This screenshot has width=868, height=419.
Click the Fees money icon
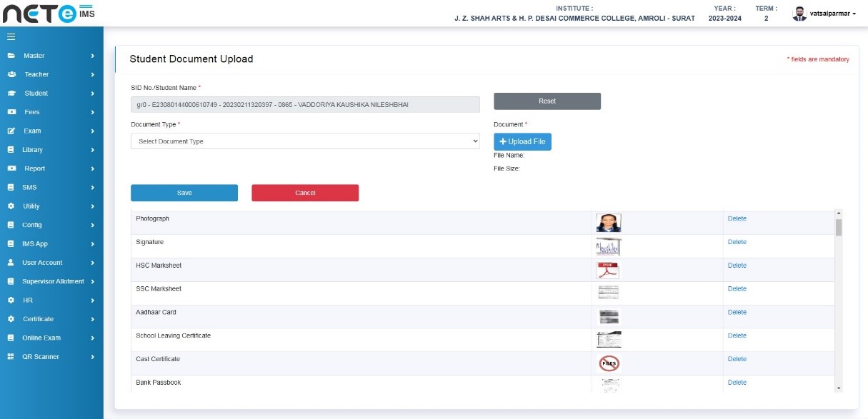click(x=11, y=112)
